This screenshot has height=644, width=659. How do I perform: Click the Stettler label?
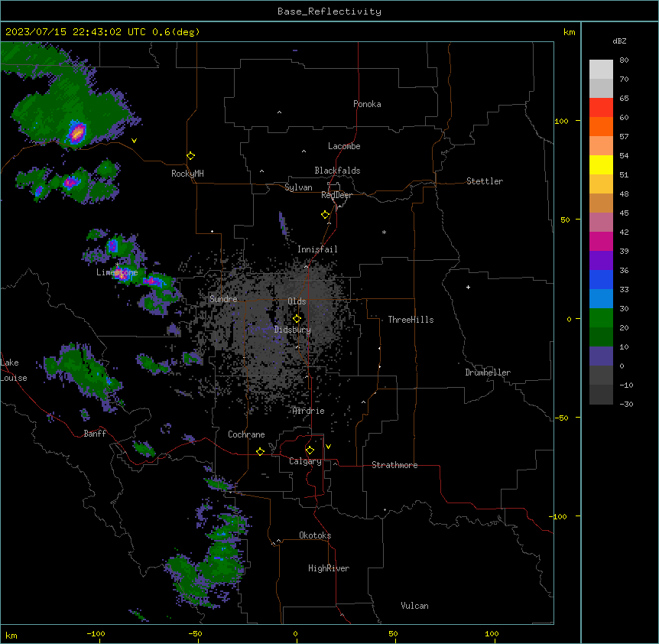485,181
